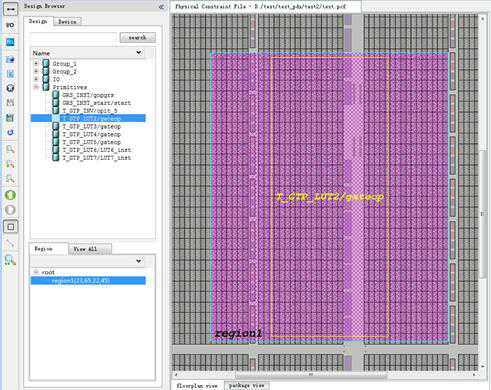491x390 pixels.
Task: Click the dark star circle toolbar icon
Action: 10,88
